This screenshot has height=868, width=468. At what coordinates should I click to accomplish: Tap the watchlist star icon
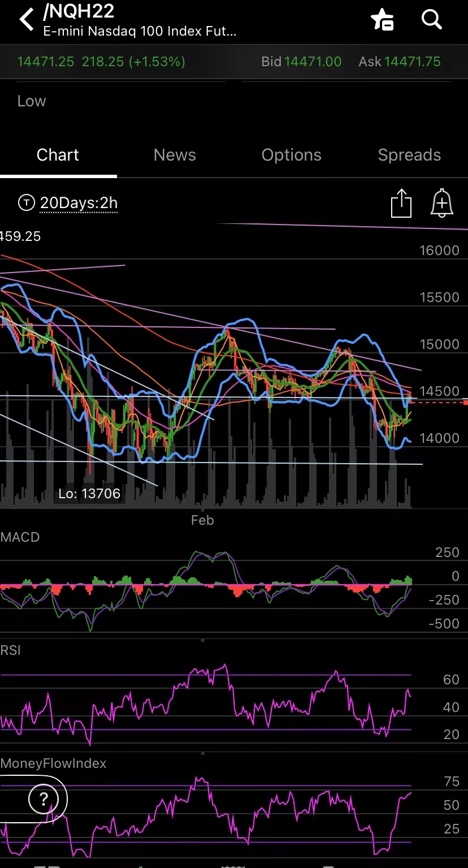[382, 20]
